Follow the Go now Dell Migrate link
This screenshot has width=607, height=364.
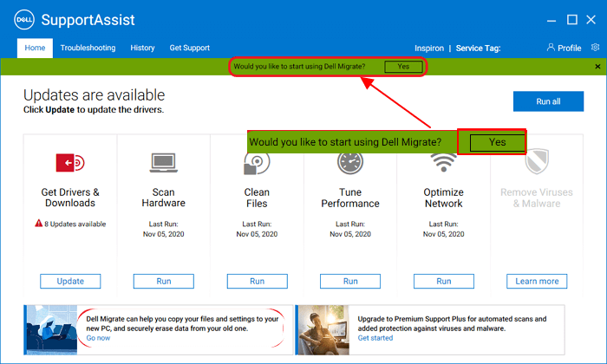(x=98, y=338)
